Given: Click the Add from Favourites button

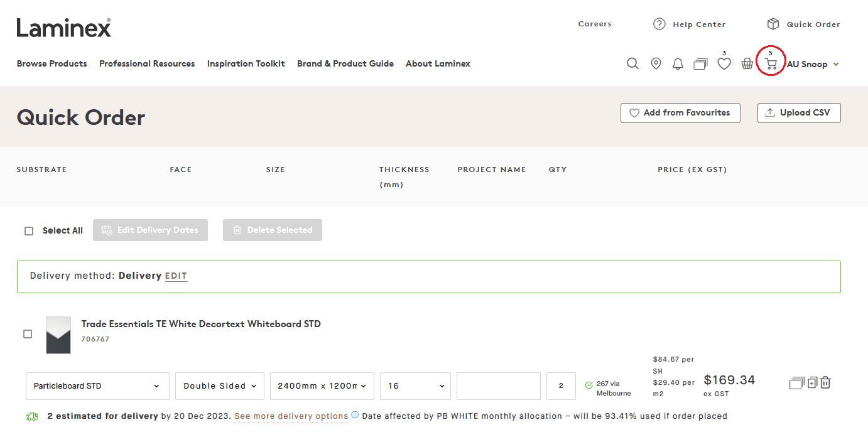Looking at the screenshot, I should coord(680,113).
